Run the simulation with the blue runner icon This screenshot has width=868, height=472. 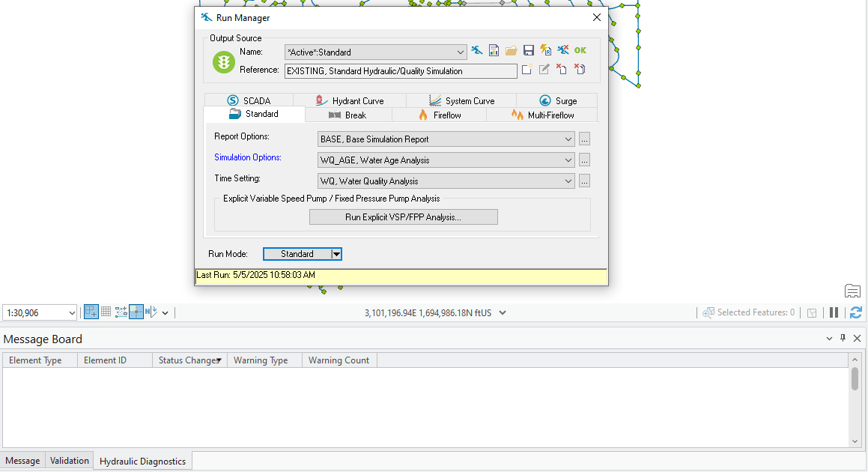coord(476,51)
